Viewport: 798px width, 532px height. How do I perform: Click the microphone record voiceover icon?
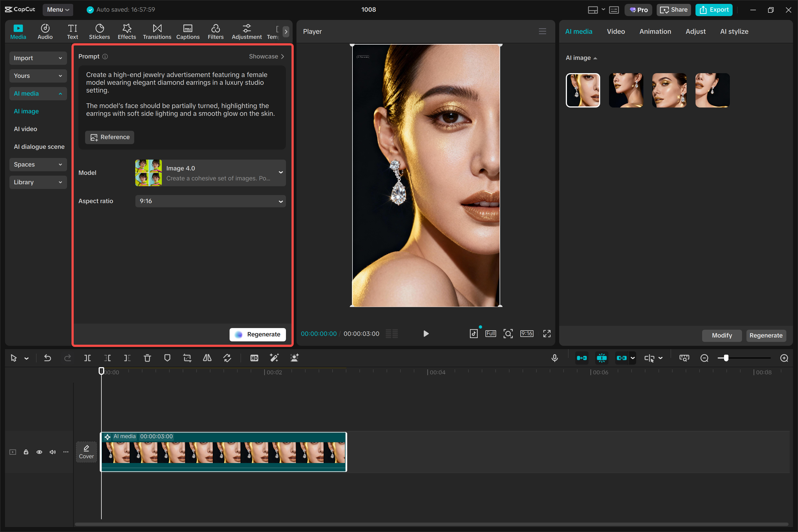coord(554,358)
